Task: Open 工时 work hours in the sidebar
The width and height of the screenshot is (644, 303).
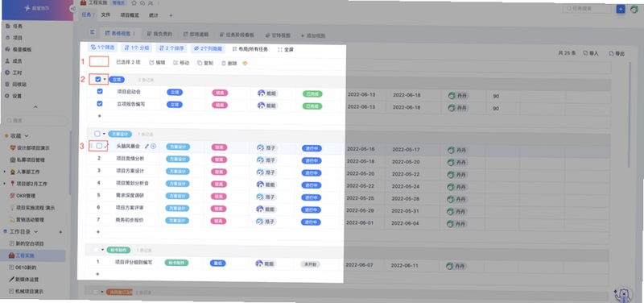Action: click(x=14, y=73)
